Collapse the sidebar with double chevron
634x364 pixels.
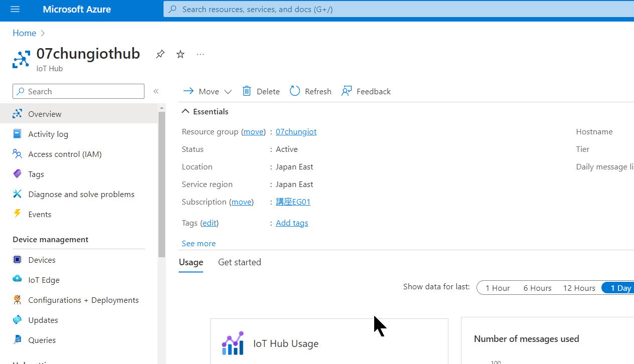[x=156, y=91]
